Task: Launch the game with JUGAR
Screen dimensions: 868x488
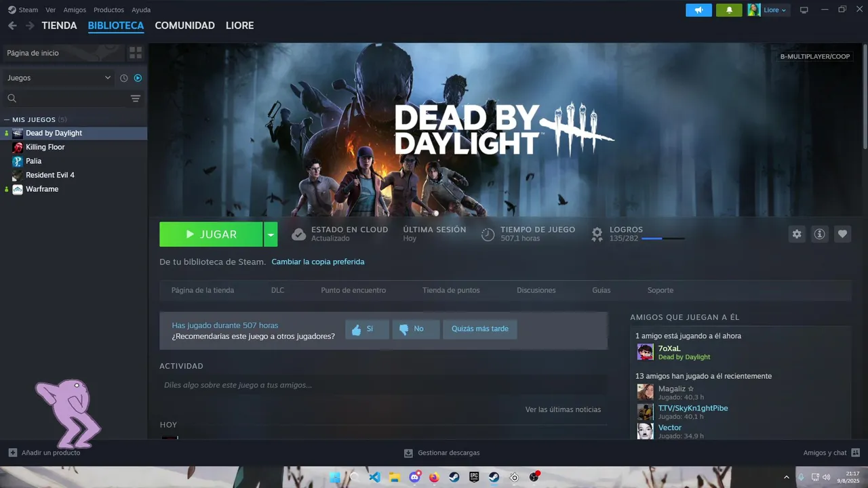Action: pos(211,235)
